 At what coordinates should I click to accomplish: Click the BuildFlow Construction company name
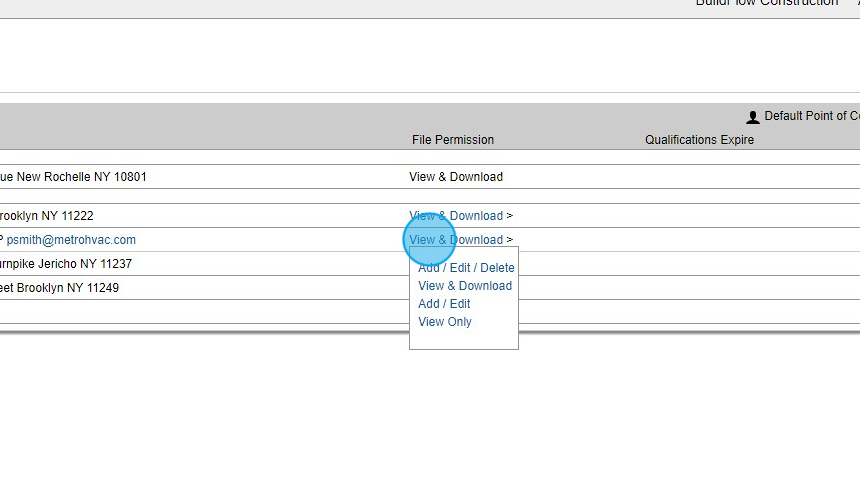click(x=766, y=3)
